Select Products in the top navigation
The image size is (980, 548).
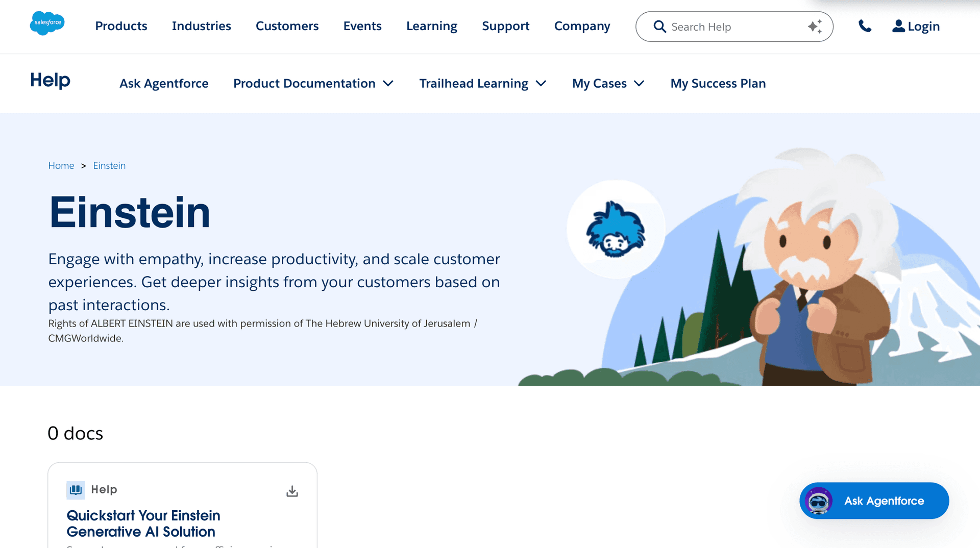point(121,26)
